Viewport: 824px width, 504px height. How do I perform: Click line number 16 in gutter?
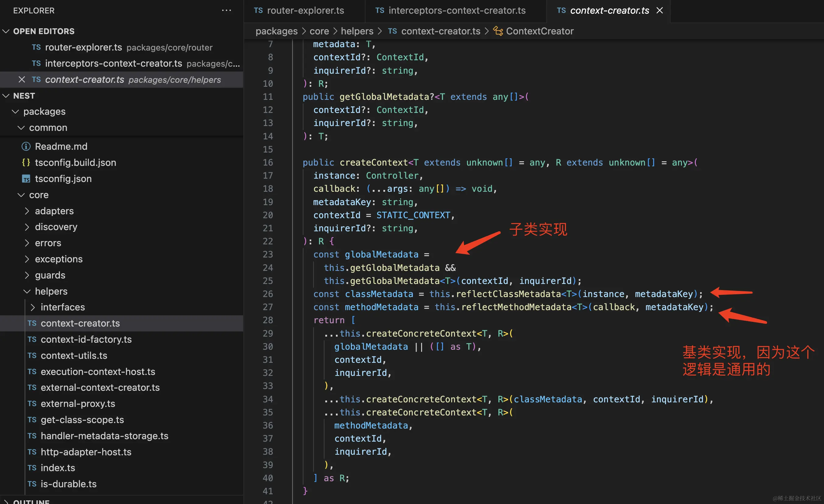click(x=267, y=163)
